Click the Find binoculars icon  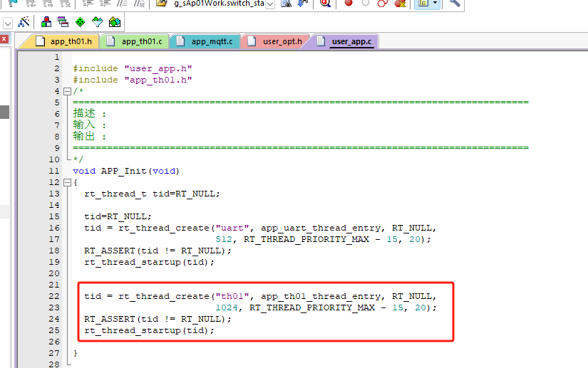pyautogui.click(x=286, y=3)
